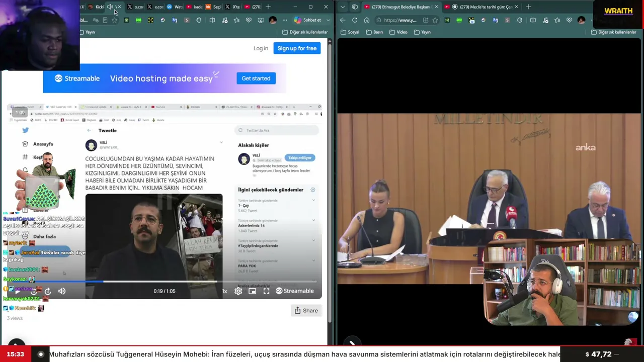Viewport: 644px width, 362px height.
Task: Open browser essentials heart in left browser
Action: pyautogui.click(x=249, y=20)
